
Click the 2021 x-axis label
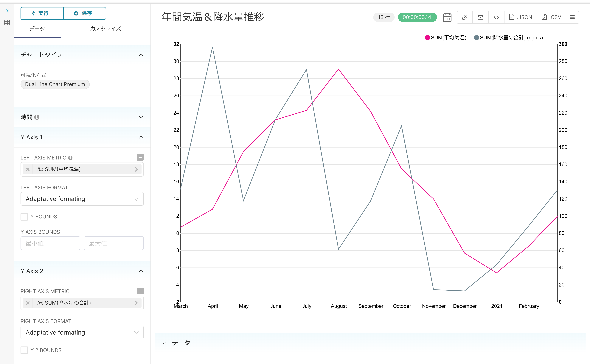497,306
